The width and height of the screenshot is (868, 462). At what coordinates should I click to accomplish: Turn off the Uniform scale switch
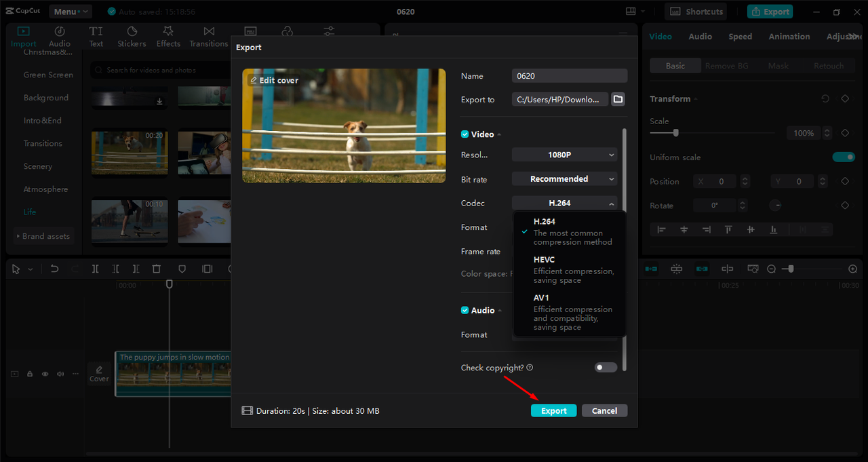click(844, 157)
